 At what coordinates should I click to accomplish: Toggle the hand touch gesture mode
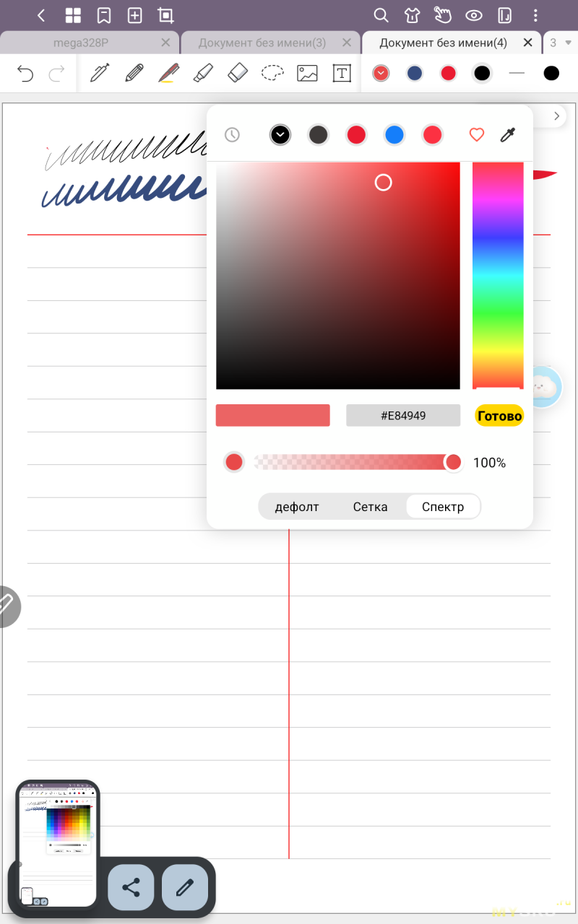[x=442, y=15]
